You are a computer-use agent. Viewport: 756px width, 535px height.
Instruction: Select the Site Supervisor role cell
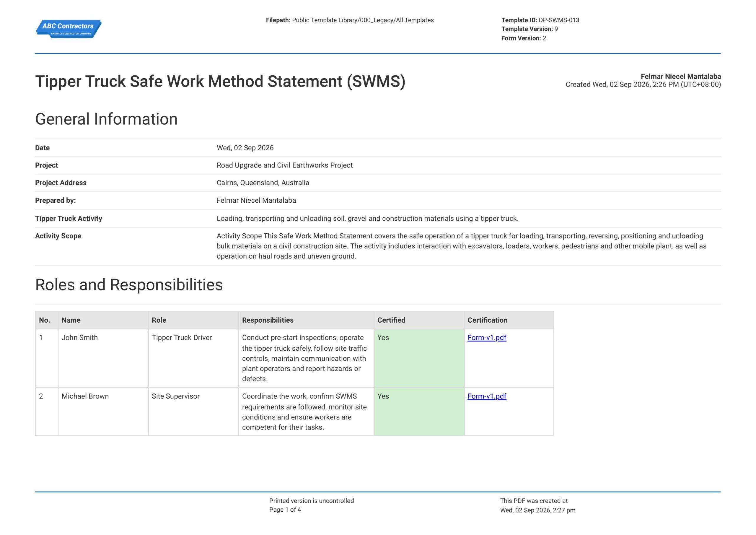tap(194, 412)
